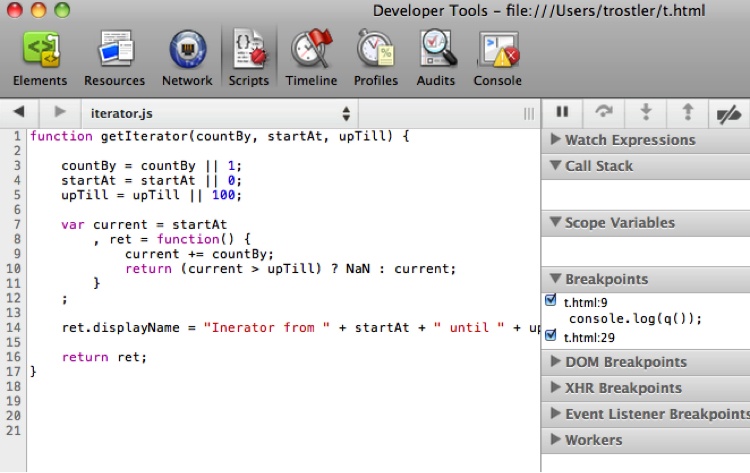The height and width of the screenshot is (473, 750).
Task: Open the Audits panel
Action: tap(436, 58)
